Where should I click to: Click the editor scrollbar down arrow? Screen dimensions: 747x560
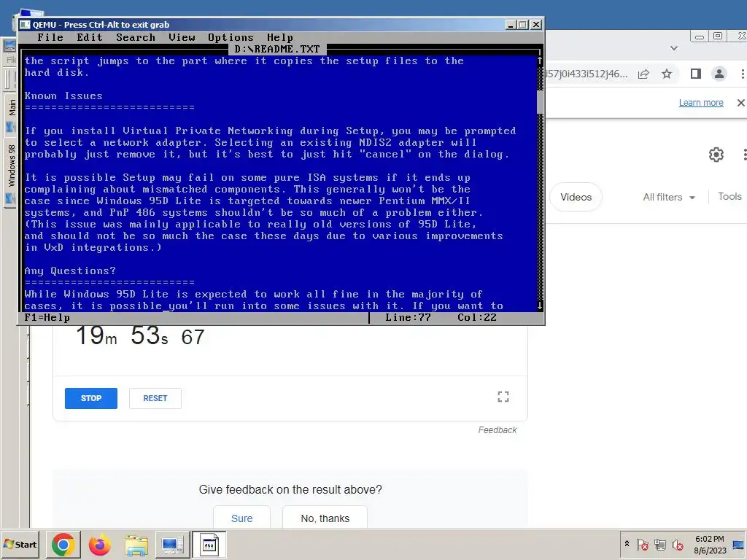[539, 306]
